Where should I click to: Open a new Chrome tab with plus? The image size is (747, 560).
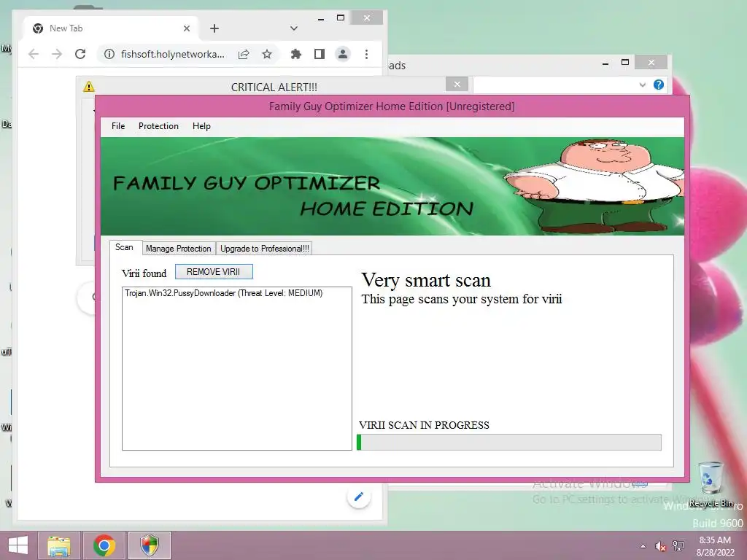[214, 28]
